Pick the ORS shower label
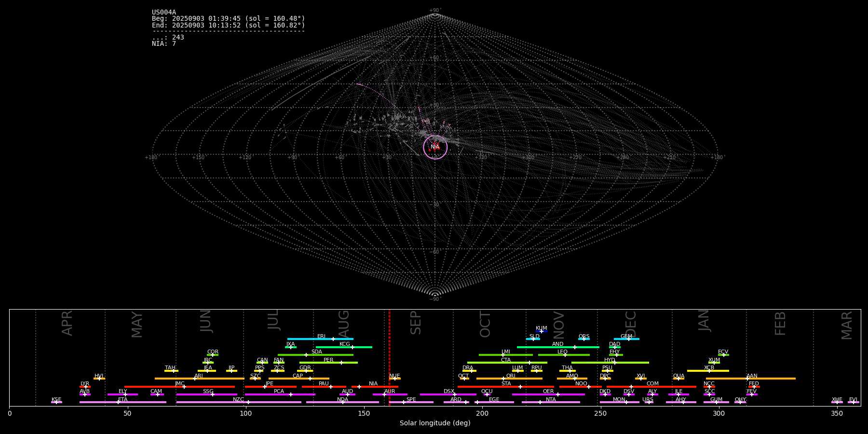868x434 pixels. (x=584, y=337)
